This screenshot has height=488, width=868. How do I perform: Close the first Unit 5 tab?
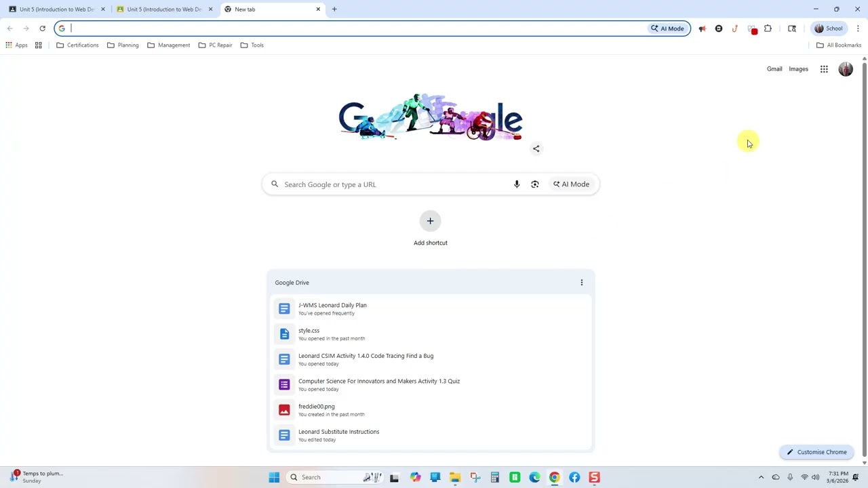point(103,9)
